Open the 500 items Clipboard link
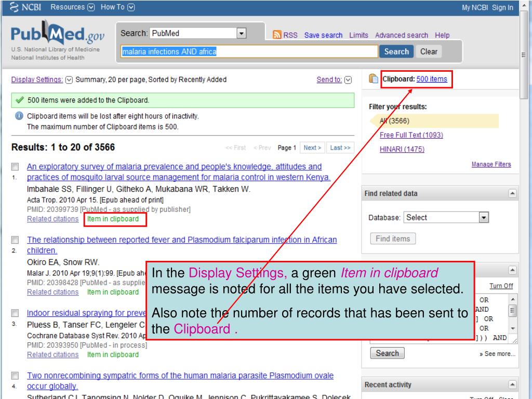532x399 pixels. click(x=432, y=79)
